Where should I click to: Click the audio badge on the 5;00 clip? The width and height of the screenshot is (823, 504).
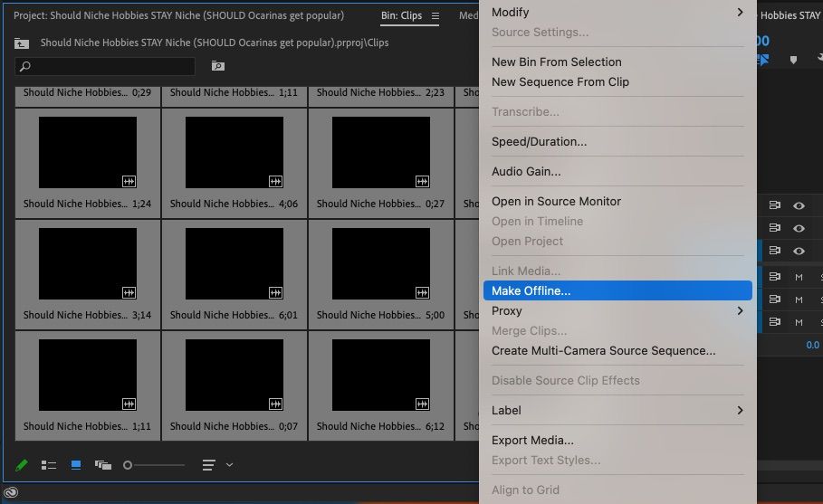(422, 292)
